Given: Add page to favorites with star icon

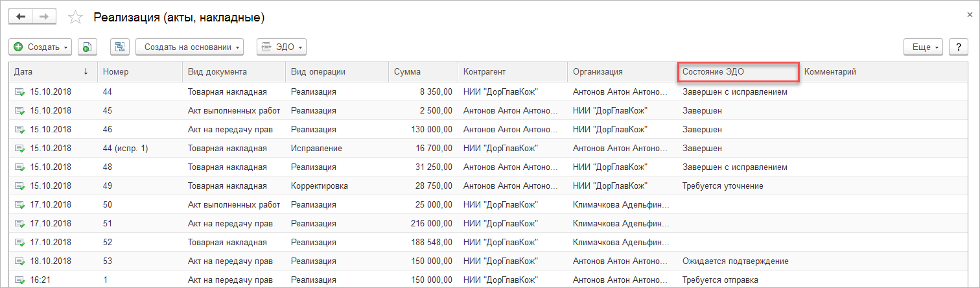Looking at the screenshot, I should [x=76, y=18].
